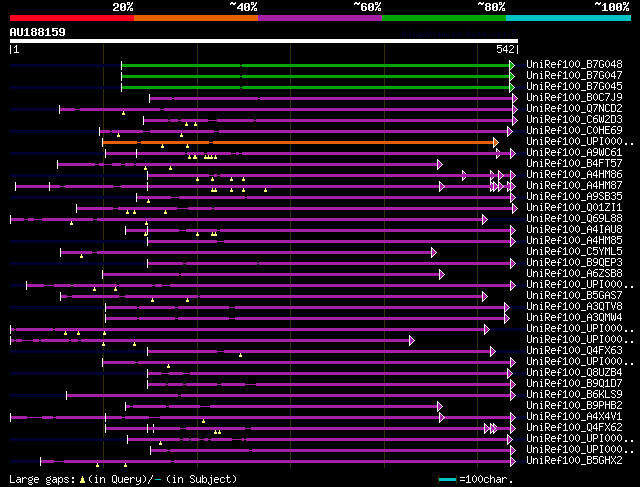Click the purple arrowhead ending the Q4FX63 alignment
Viewport: 640px width, 487px height.
coord(493,351)
